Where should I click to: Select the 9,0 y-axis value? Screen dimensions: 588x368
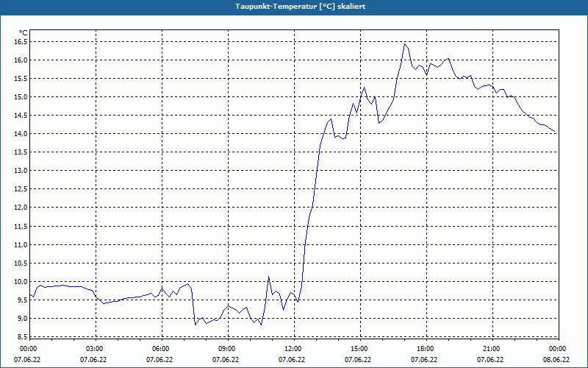[22, 319]
